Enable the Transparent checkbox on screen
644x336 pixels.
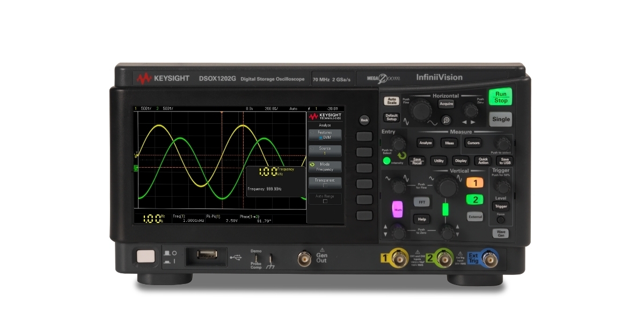[x=325, y=182]
